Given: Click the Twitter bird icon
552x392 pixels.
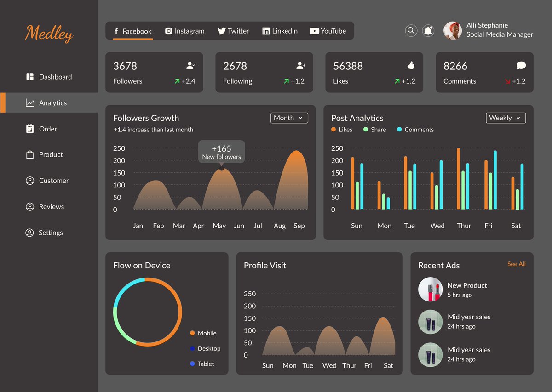Looking at the screenshot, I should 221,31.
